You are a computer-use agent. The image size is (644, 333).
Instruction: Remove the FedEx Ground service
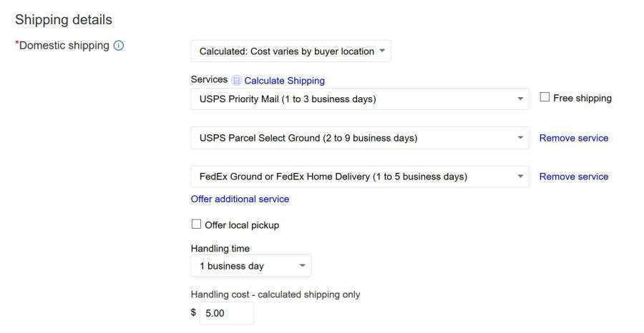573,177
